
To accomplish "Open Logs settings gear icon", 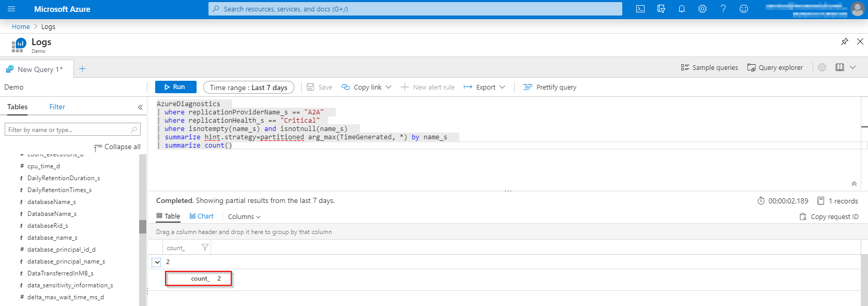I will click(822, 67).
